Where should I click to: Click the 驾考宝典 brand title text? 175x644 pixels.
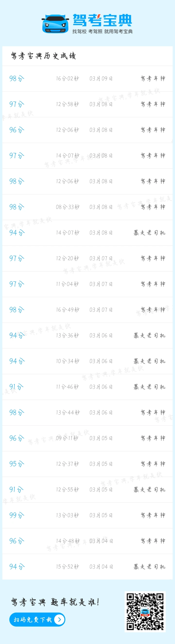[102, 20]
